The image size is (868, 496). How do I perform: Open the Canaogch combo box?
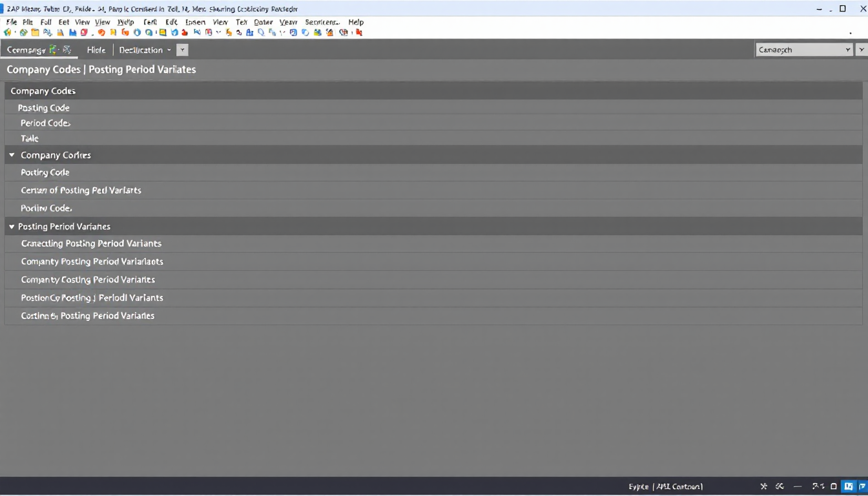(804, 50)
